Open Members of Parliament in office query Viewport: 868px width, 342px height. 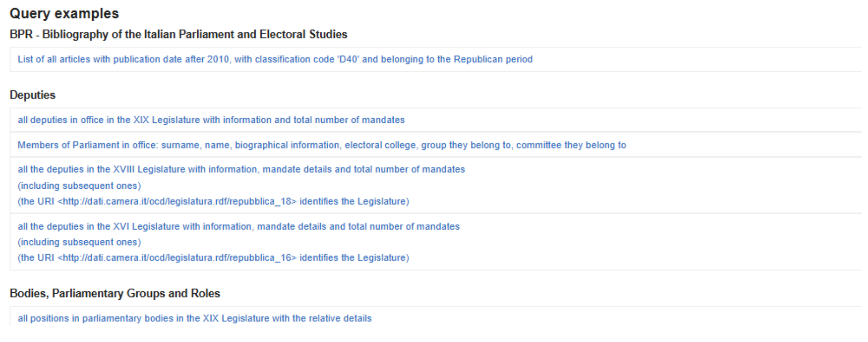(x=322, y=145)
